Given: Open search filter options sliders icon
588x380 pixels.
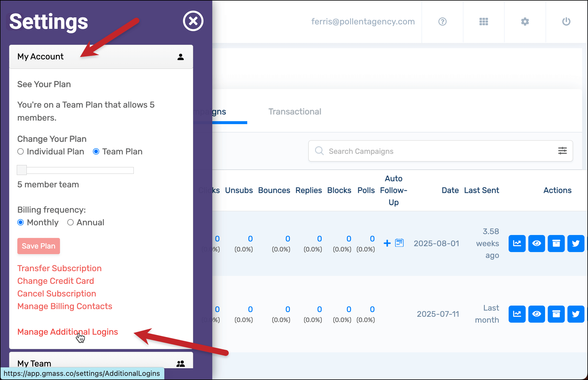Looking at the screenshot, I should coord(562,151).
